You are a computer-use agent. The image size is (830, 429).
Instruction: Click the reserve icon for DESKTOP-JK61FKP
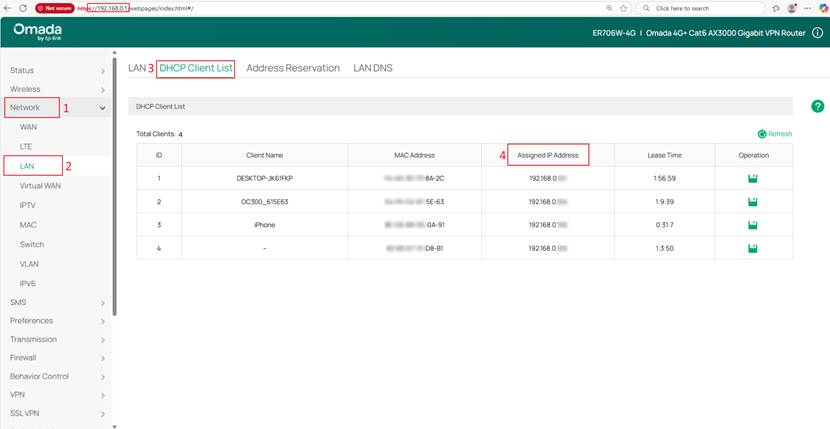point(753,178)
